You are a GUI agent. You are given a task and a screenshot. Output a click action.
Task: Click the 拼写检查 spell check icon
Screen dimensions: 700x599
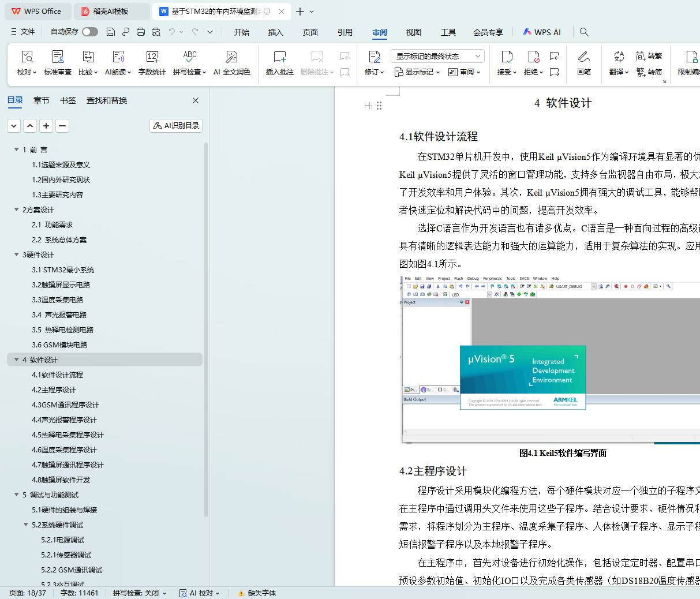tap(189, 57)
